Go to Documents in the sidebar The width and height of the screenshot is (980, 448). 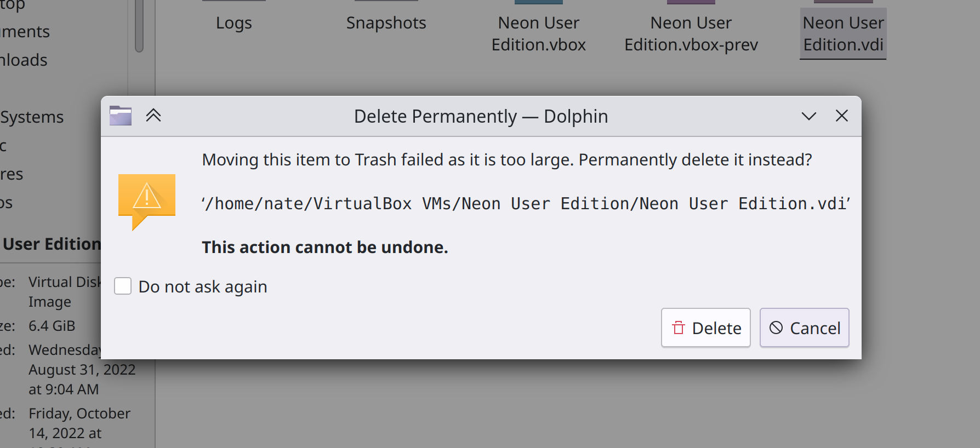(x=25, y=32)
